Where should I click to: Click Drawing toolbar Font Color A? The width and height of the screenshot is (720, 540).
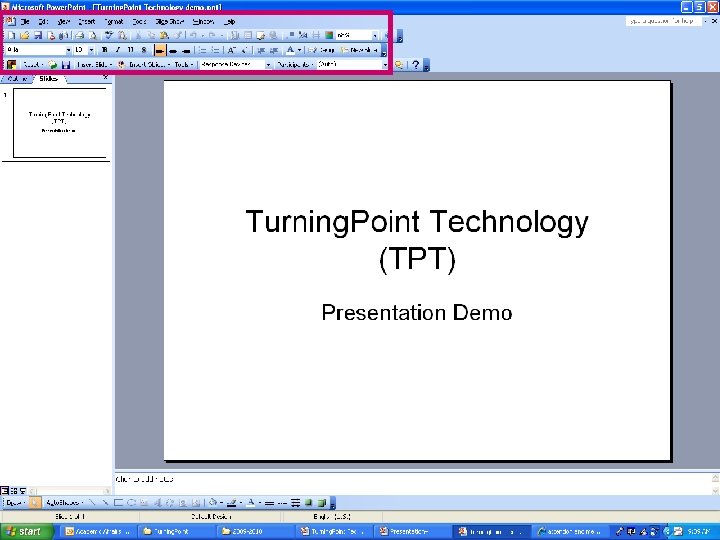tap(251, 503)
